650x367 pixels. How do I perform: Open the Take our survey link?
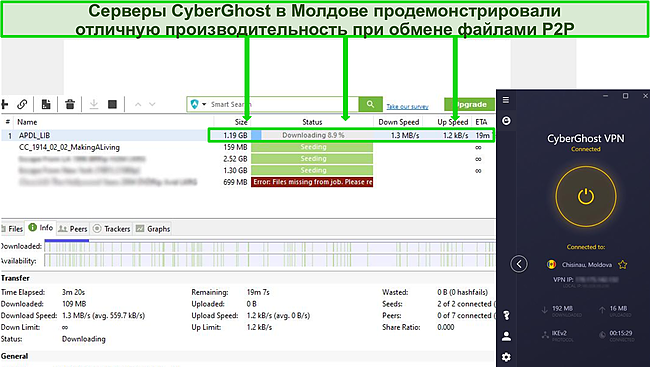click(x=407, y=107)
